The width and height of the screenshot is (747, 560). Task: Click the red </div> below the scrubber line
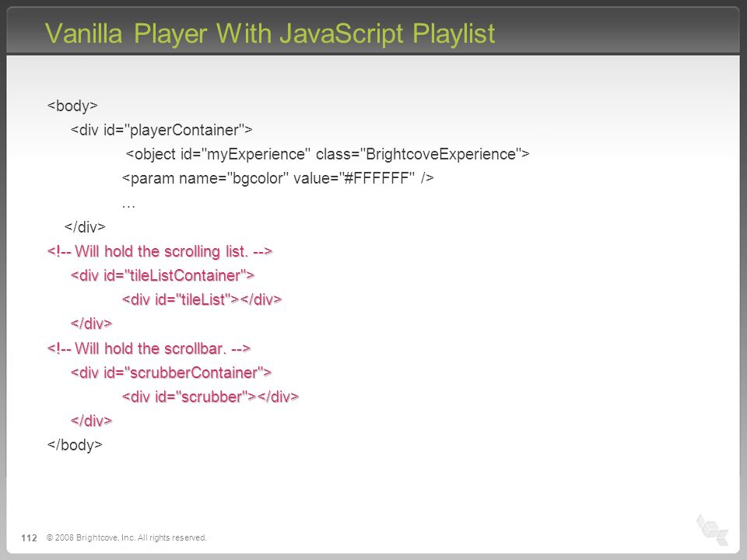(91, 421)
